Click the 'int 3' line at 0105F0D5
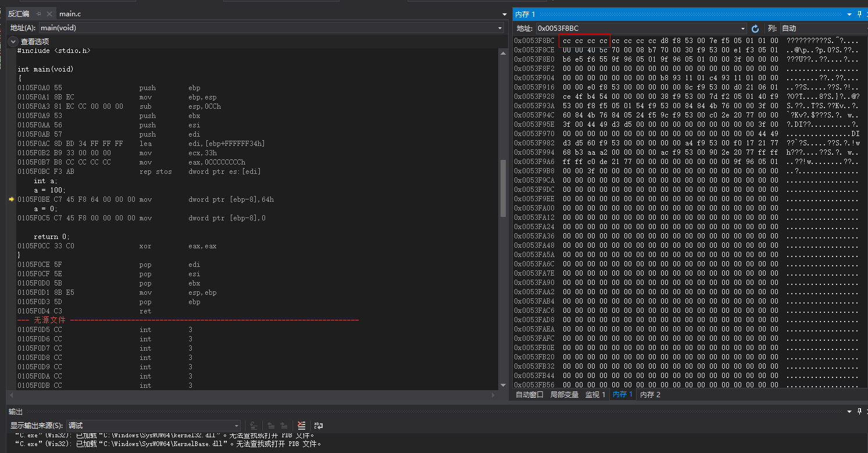This screenshot has width=868, height=453. [105, 330]
